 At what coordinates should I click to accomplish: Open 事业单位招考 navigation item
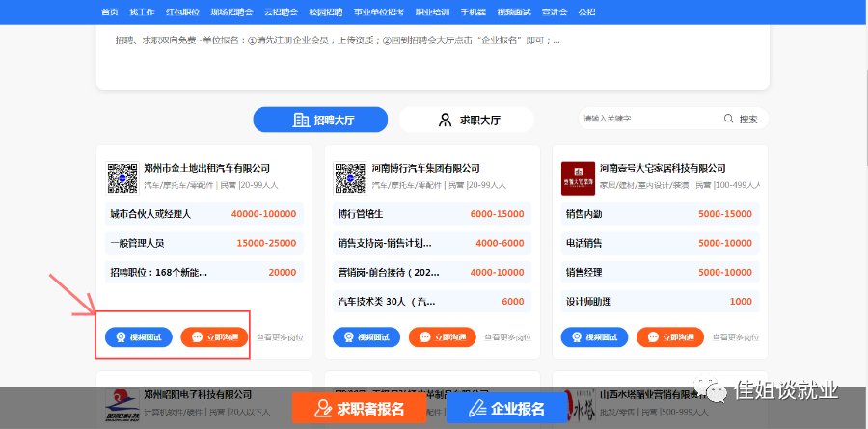(x=379, y=13)
